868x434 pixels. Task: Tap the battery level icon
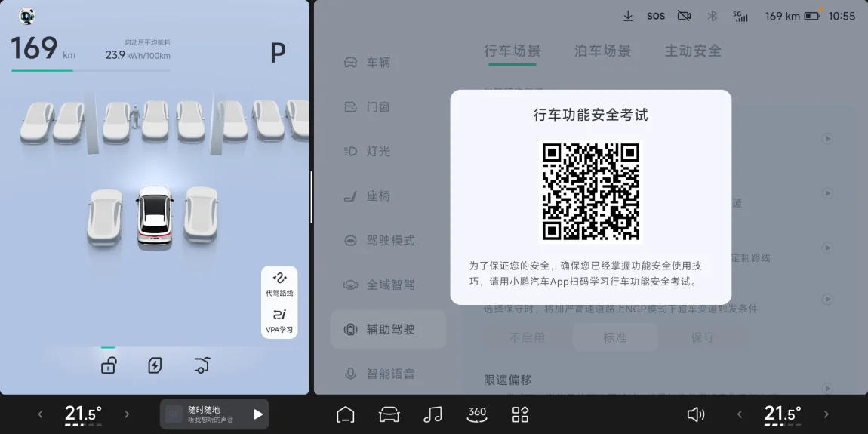coord(812,16)
